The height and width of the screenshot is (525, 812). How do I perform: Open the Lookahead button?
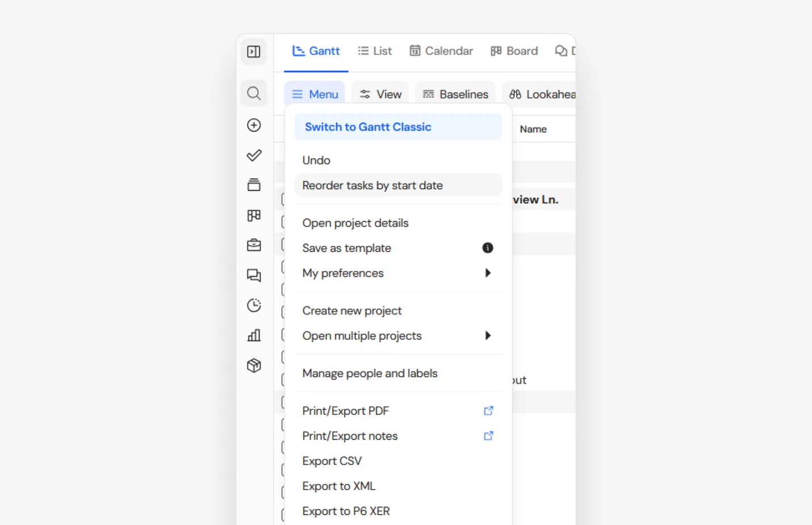[x=540, y=94]
